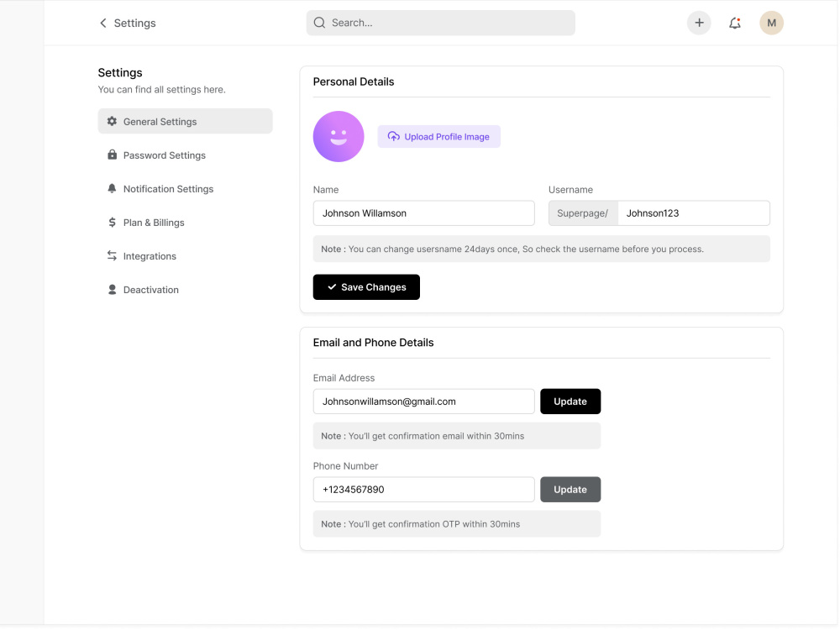This screenshot has height=630, width=840.
Task: Click the lock icon of Password Settings
Action: point(112,155)
